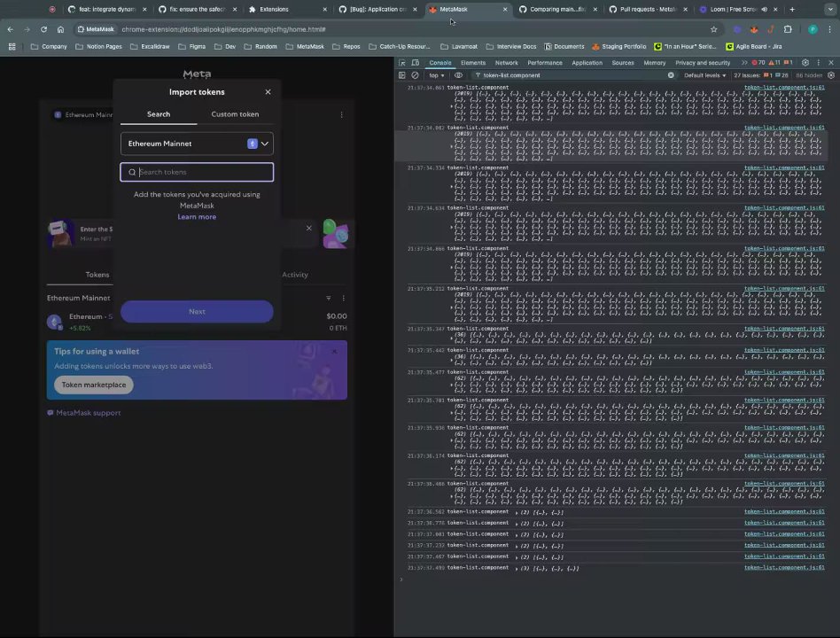The width and height of the screenshot is (840, 638).
Task: Open the Sources DevTools tab
Action: pyautogui.click(x=623, y=63)
